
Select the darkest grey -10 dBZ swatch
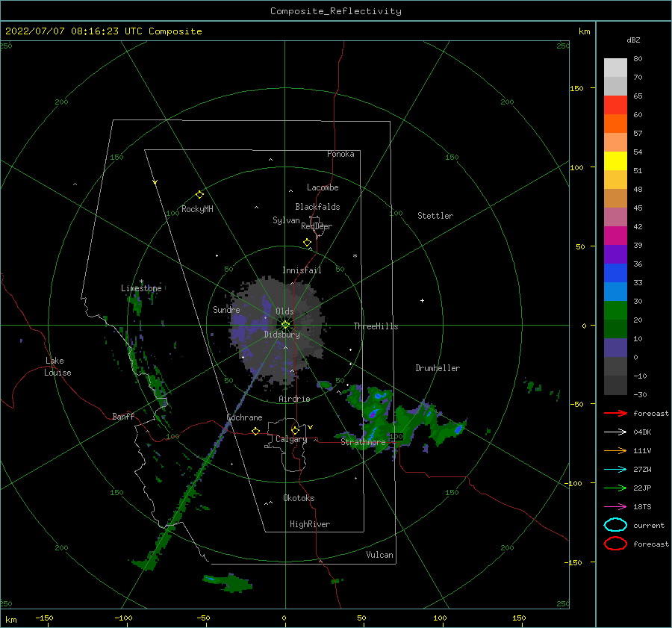[615, 385]
